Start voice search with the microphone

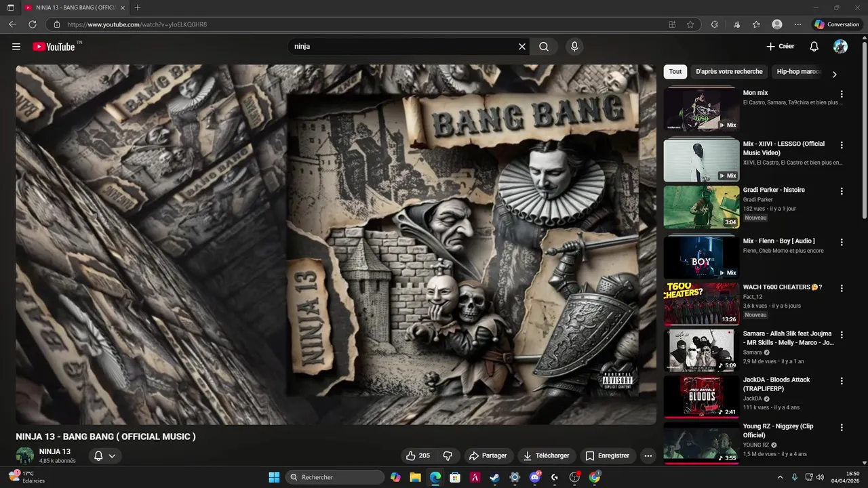pyautogui.click(x=574, y=47)
